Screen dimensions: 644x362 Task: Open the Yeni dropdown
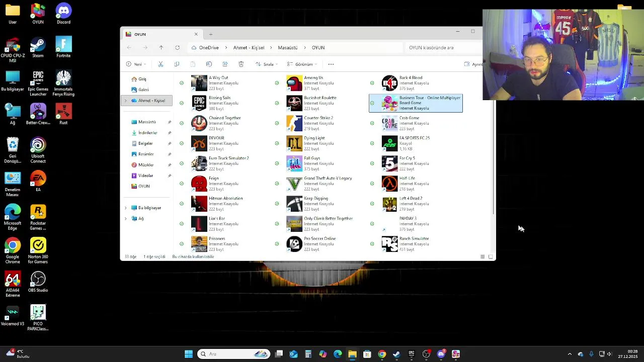click(136, 64)
